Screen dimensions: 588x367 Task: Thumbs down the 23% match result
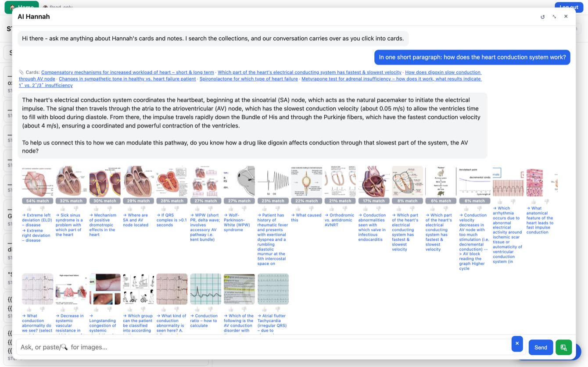[x=278, y=209]
